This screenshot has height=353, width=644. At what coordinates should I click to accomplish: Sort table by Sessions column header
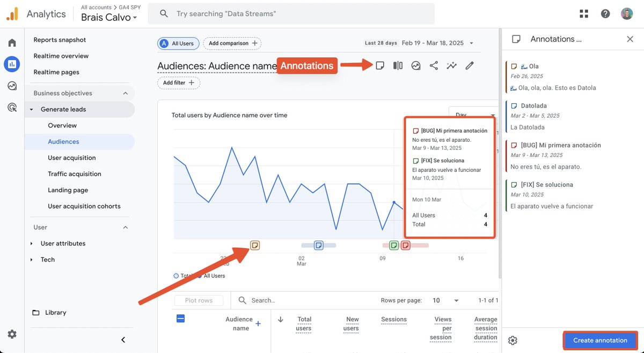394,319
